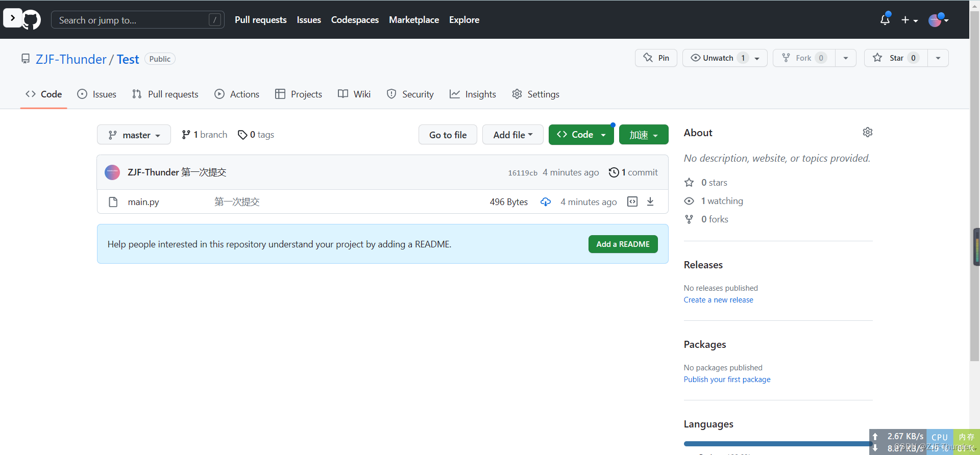Open the 加速 dropdown button
Image resolution: width=980 pixels, height=455 pixels.
644,135
